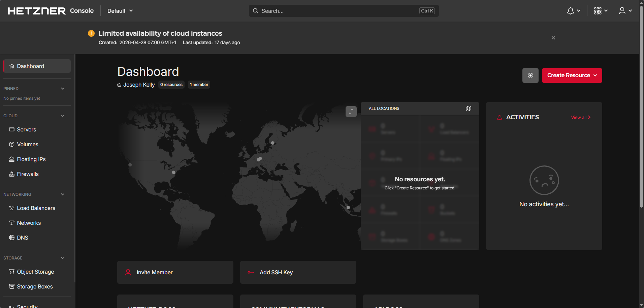Click the limited availability banner title
Screen dimensions: 644x308
point(160,33)
